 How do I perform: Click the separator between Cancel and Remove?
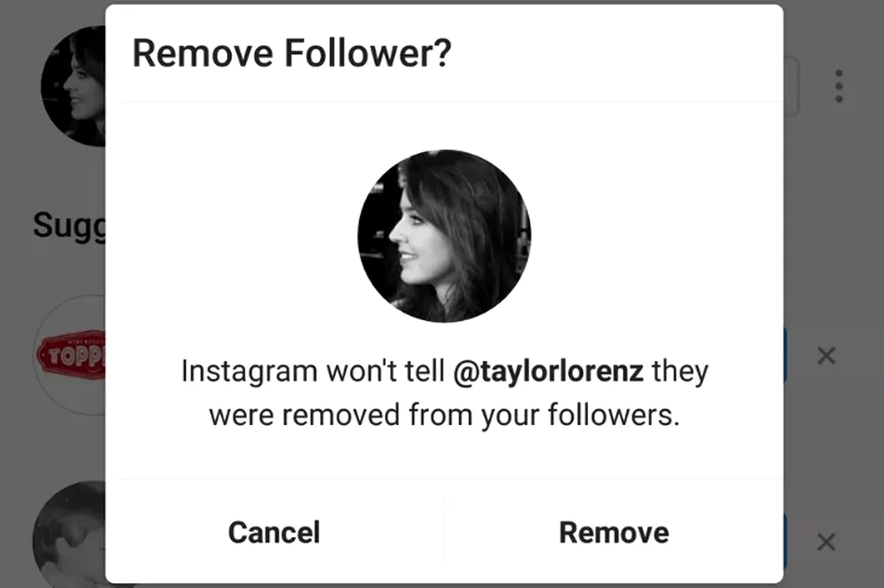[445, 530]
